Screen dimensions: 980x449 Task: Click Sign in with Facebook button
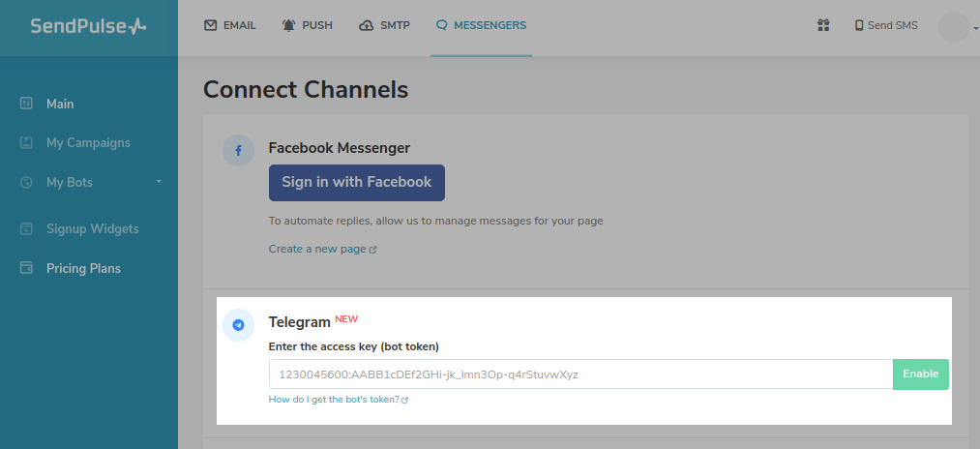pos(357,183)
